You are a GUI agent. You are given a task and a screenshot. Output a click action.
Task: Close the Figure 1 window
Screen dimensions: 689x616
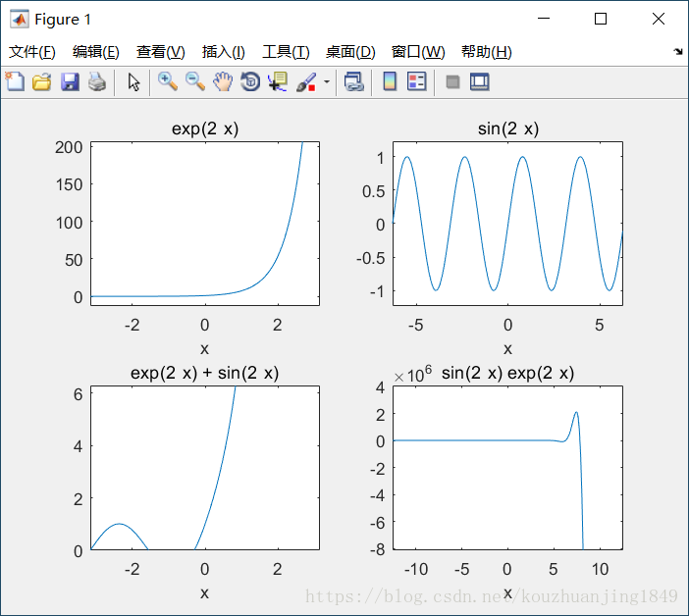tap(659, 19)
